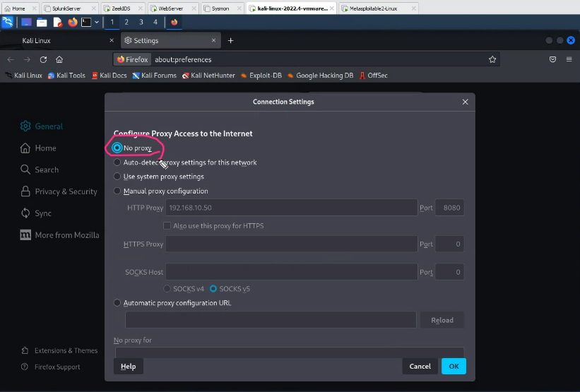Open the Exploit-DB bookmark
Screen dimensions: 580x392
tap(261, 76)
